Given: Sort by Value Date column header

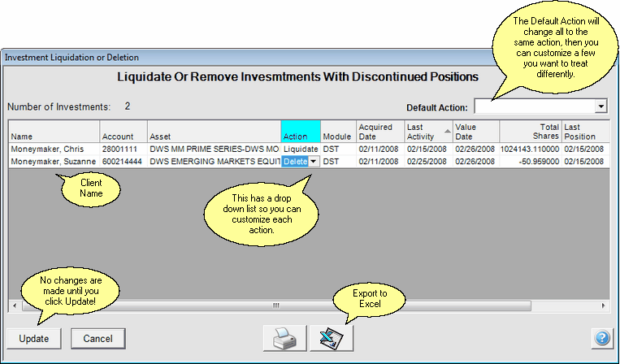Looking at the screenshot, I should tap(476, 132).
